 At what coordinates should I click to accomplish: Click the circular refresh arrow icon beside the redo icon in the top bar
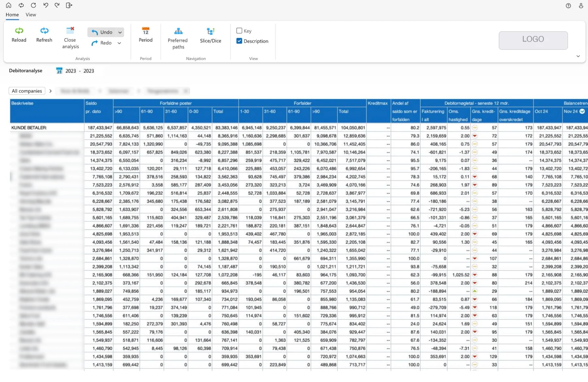click(x=33, y=5)
